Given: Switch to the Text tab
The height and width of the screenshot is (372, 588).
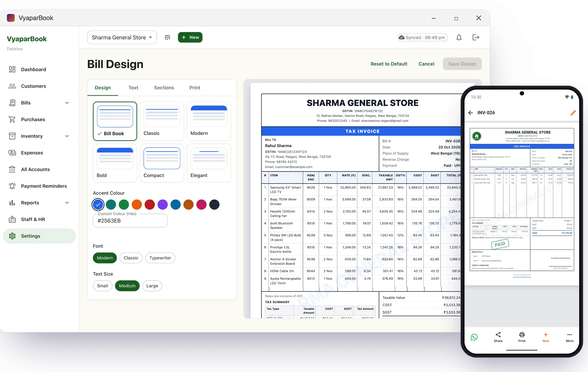Looking at the screenshot, I should [133, 88].
